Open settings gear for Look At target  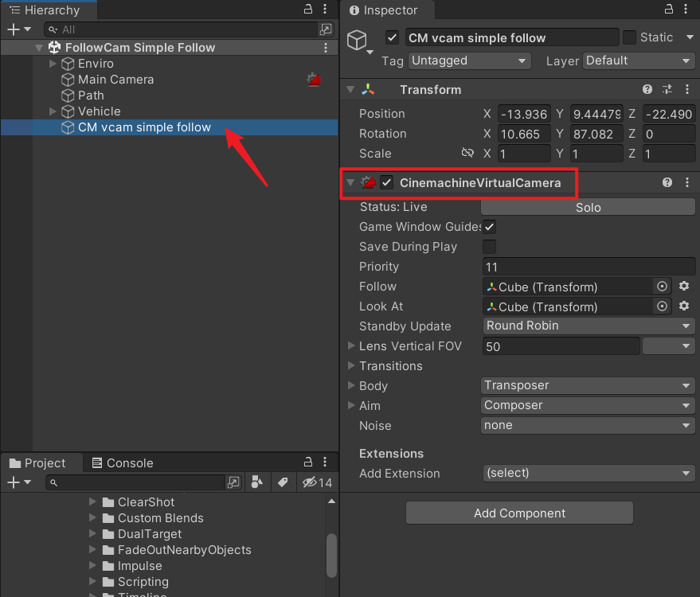point(684,306)
